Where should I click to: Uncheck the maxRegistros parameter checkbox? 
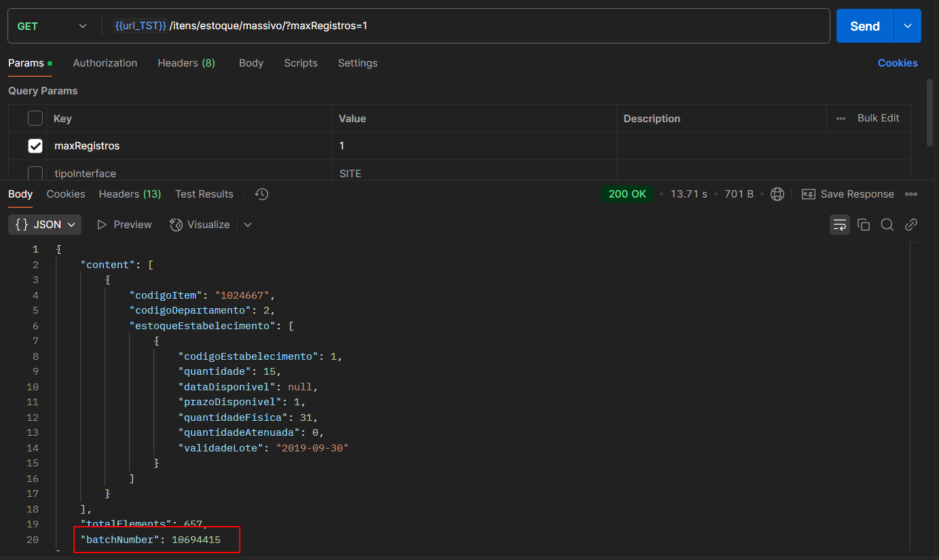point(35,146)
